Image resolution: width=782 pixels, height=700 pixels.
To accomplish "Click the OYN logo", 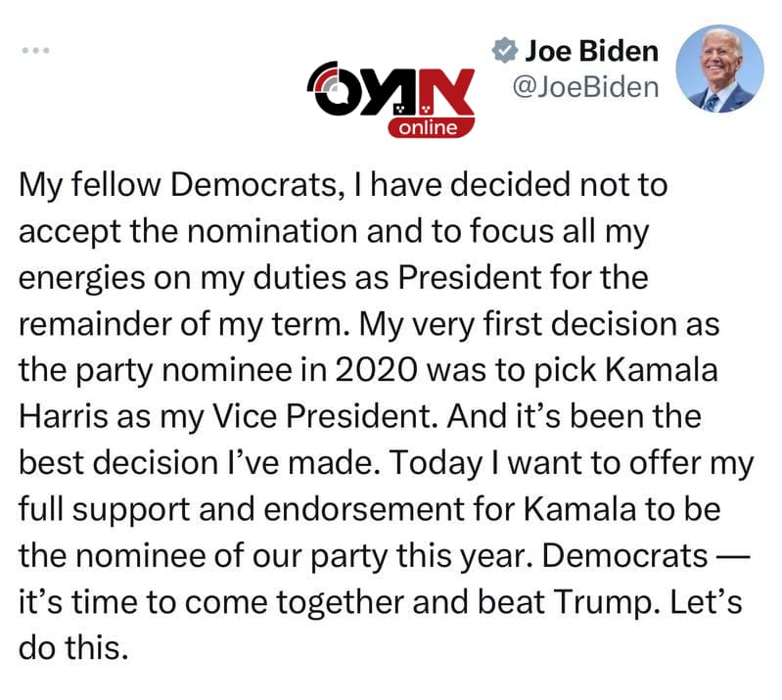I will pyautogui.click(x=390, y=89).
